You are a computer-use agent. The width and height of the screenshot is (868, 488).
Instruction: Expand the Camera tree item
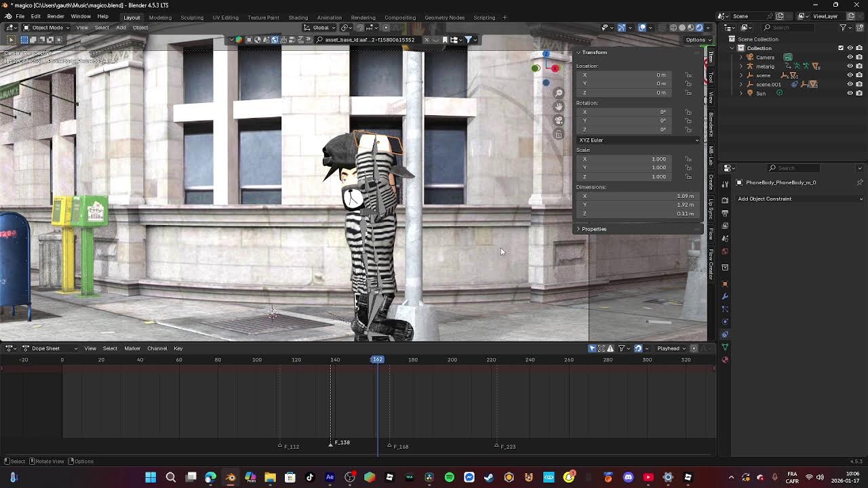click(x=741, y=57)
